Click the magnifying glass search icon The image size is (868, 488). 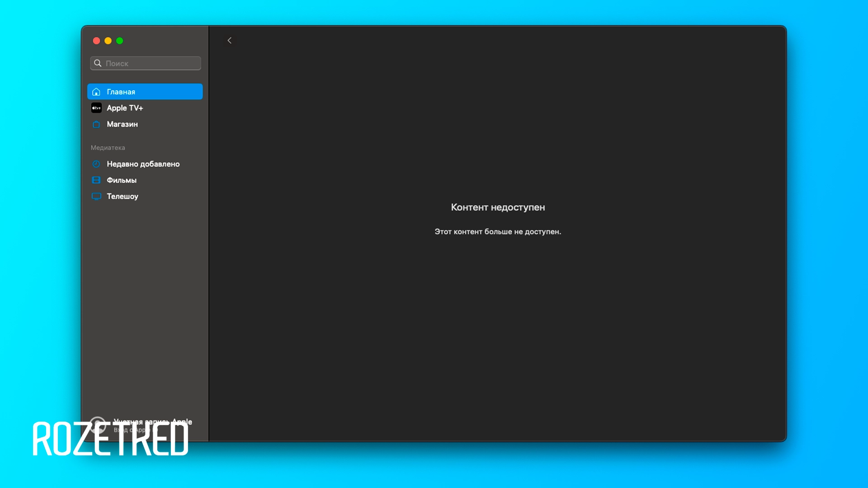(98, 63)
